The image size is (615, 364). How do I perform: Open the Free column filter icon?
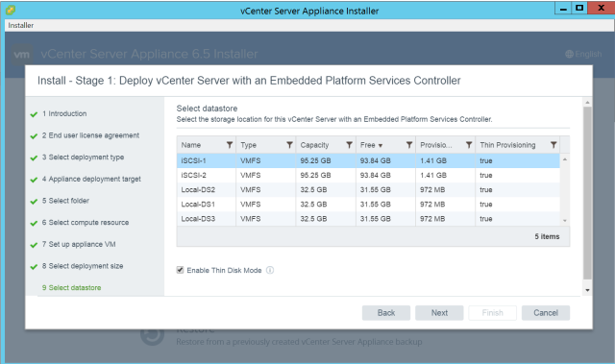(x=409, y=145)
